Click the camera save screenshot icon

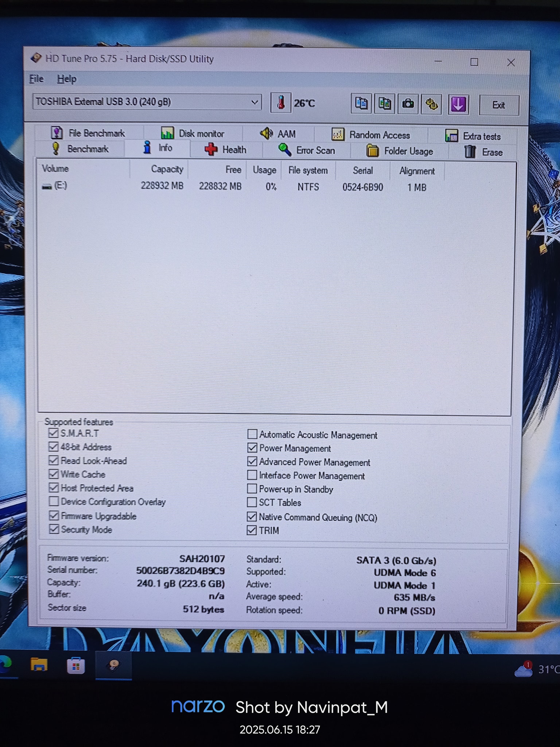408,104
